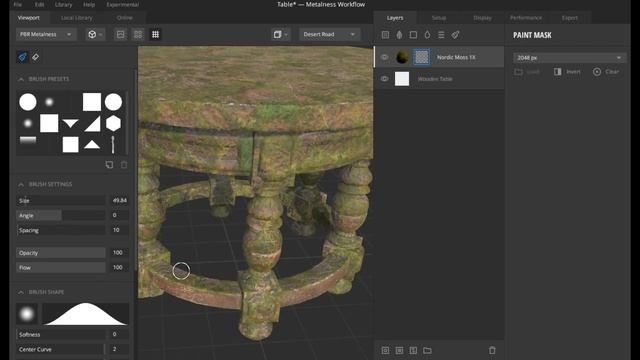Open the File menu
Screen dimensions: 640x360
click(18, 4)
